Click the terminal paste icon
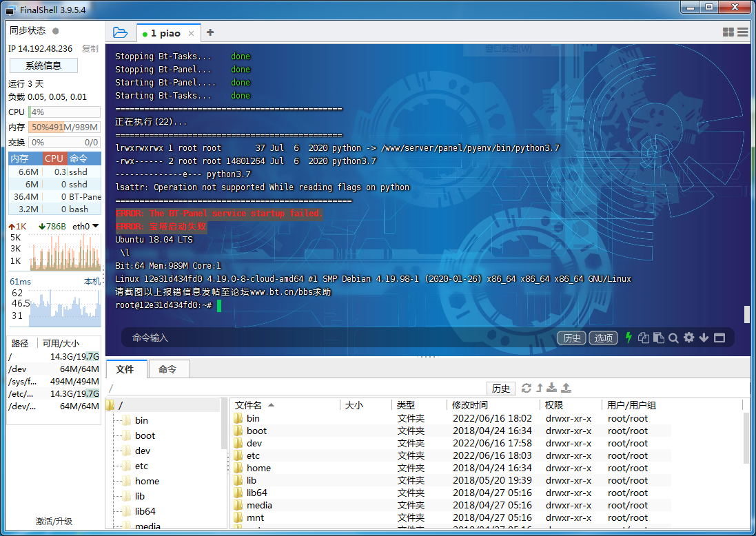This screenshot has width=756, height=536. (659, 338)
